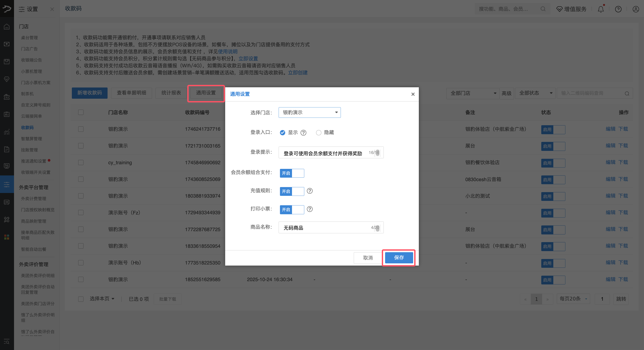The image size is (644, 350).
Task: Click help icon beside 打印小票 toggle
Action: [310, 209]
